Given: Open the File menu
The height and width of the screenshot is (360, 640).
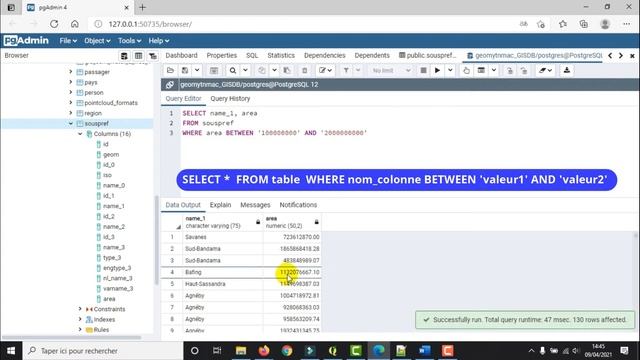Looking at the screenshot, I should pyautogui.click(x=68, y=41).
